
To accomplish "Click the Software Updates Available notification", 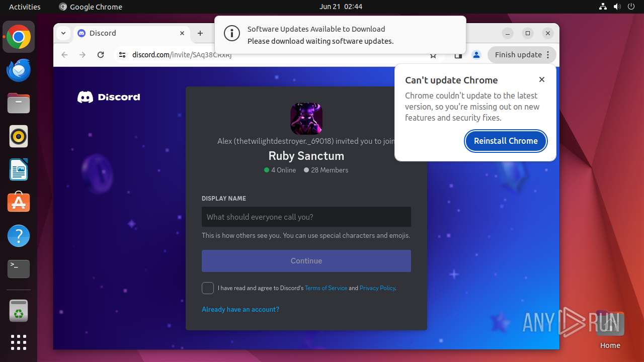I will (340, 35).
